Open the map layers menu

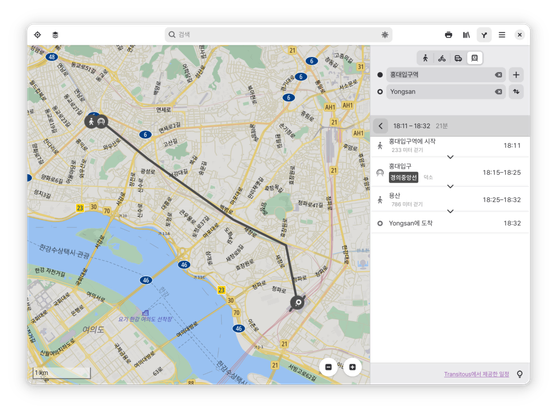click(x=55, y=34)
